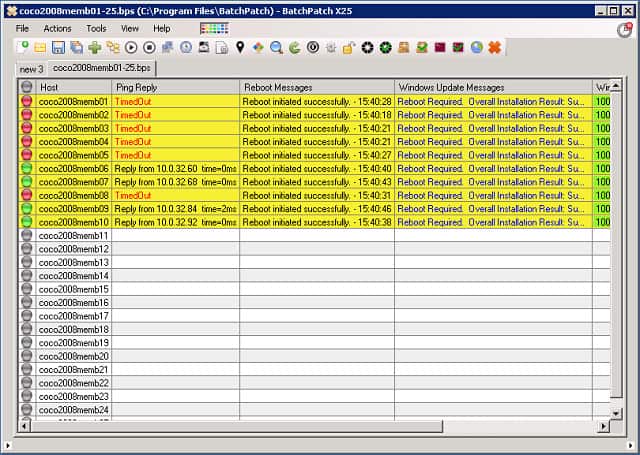Select host coco2008memb17

[73, 316]
